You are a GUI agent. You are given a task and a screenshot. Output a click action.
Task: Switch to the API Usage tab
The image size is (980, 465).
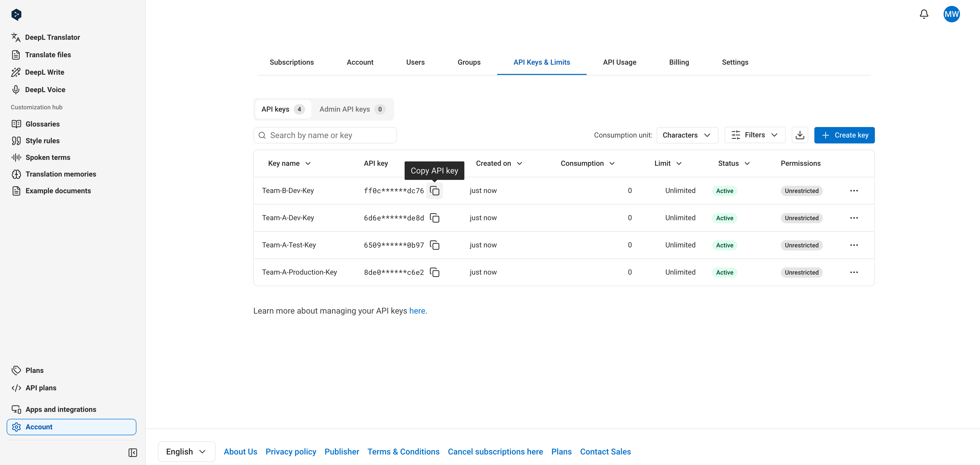619,62
